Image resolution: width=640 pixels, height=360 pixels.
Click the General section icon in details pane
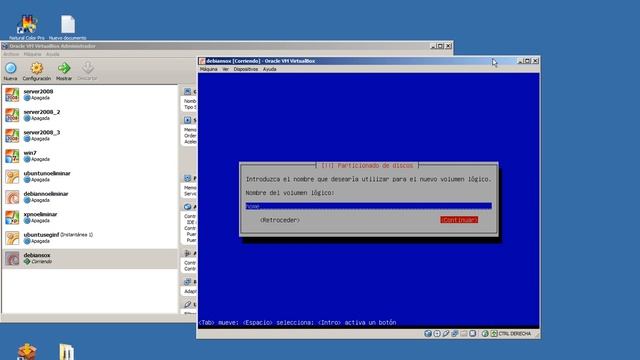click(x=187, y=91)
